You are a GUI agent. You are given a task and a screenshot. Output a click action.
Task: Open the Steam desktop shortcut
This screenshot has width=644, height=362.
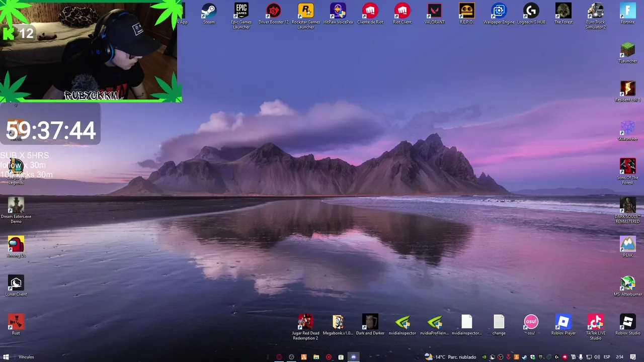(209, 14)
